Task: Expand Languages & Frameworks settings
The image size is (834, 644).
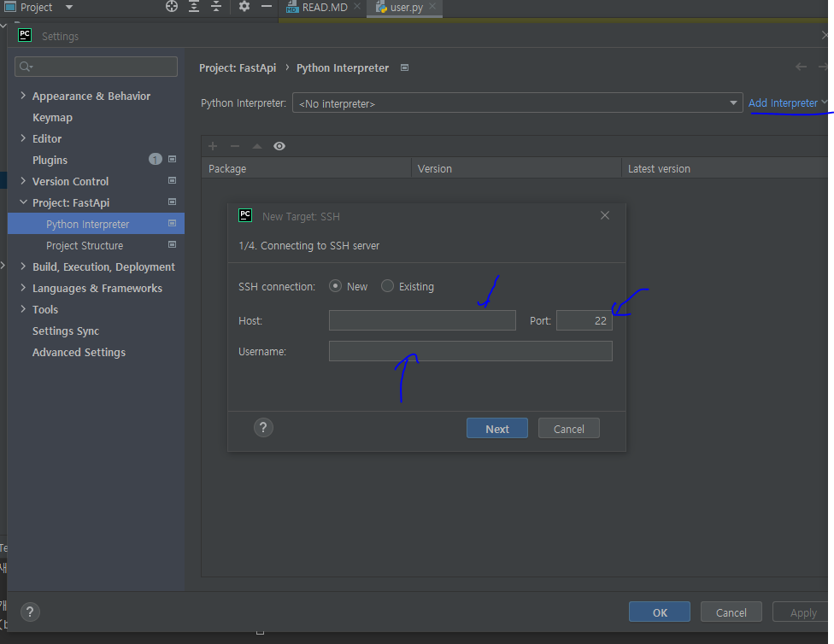Action: [23, 287]
